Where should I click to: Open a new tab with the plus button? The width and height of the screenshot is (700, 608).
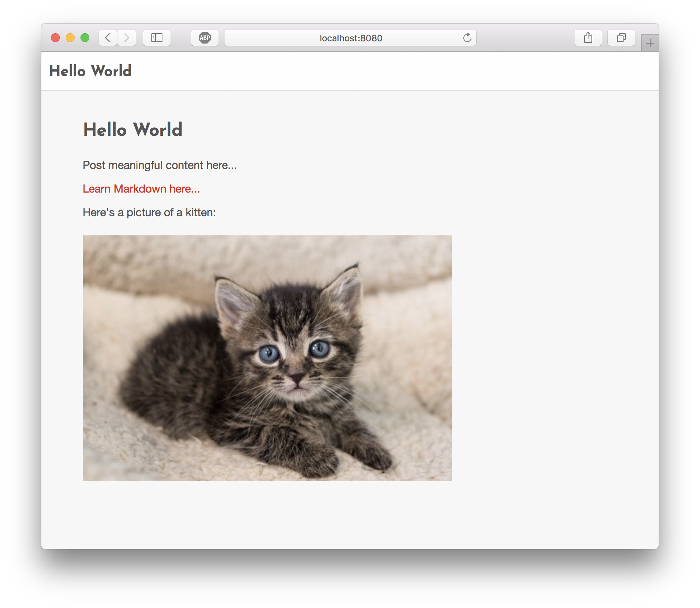pos(650,43)
